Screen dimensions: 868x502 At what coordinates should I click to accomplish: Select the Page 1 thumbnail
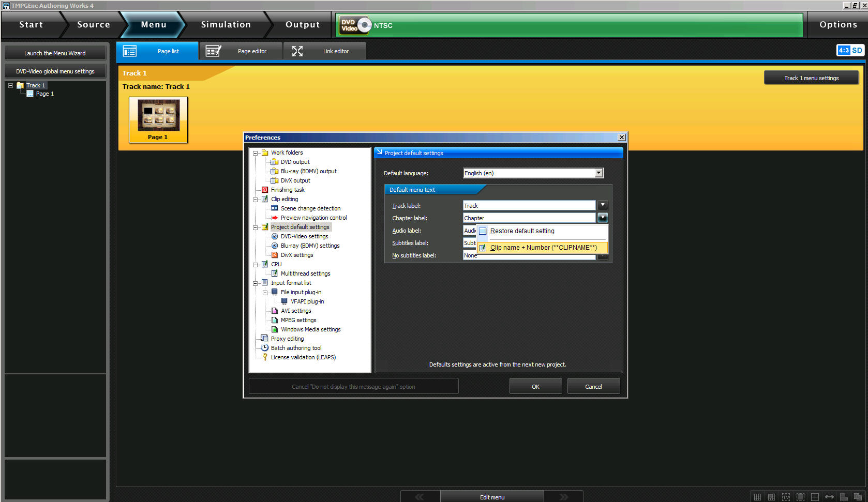158,119
